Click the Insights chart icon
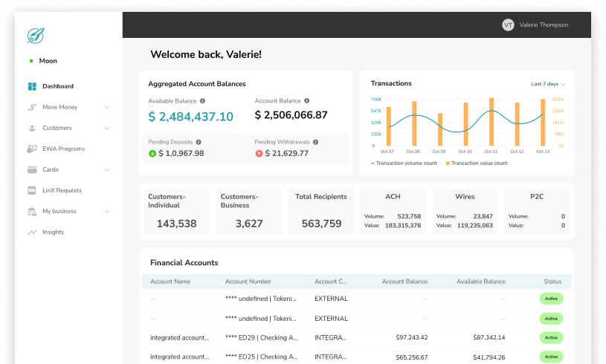 pyautogui.click(x=32, y=232)
